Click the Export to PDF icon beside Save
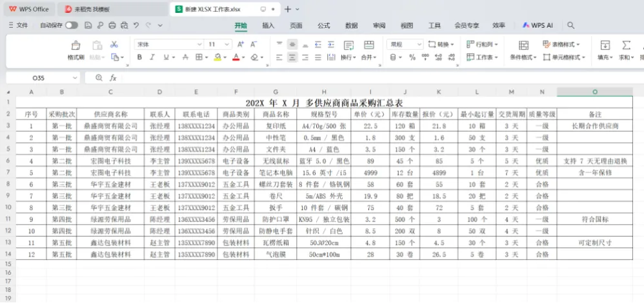 [100, 25]
